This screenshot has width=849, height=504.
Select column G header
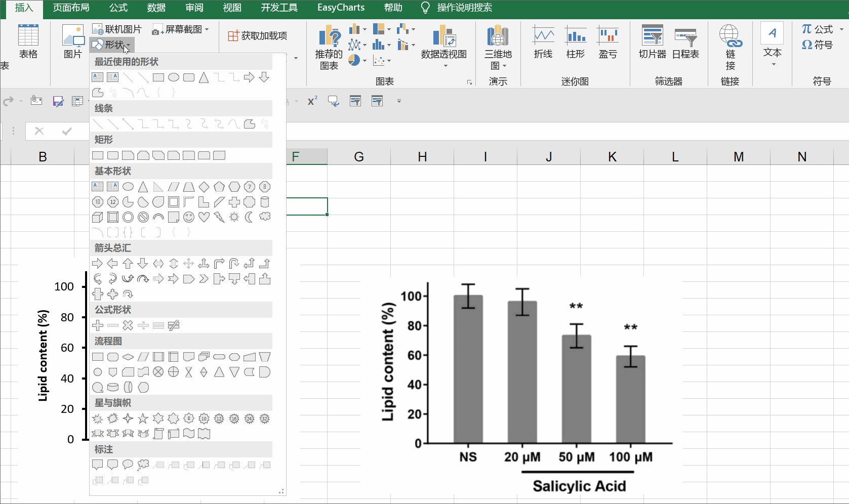coord(358,157)
